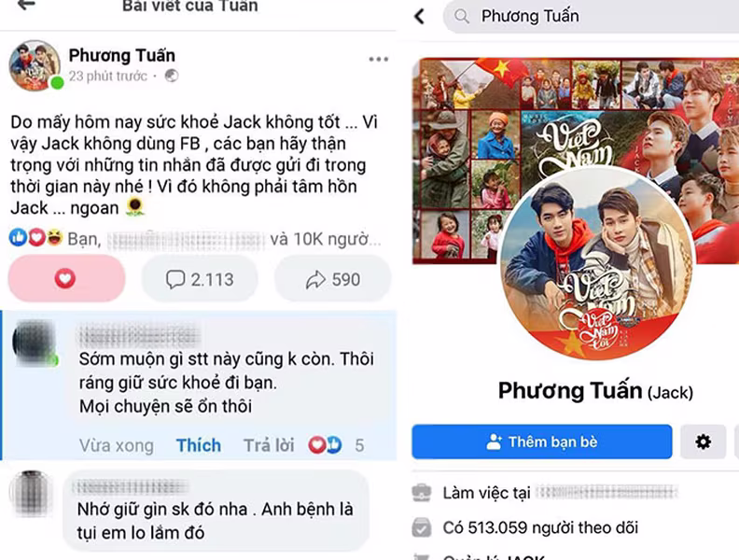Open Phương Tuấn's circular profile picture
The width and height of the screenshot is (739, 560).
pos(596,264)
